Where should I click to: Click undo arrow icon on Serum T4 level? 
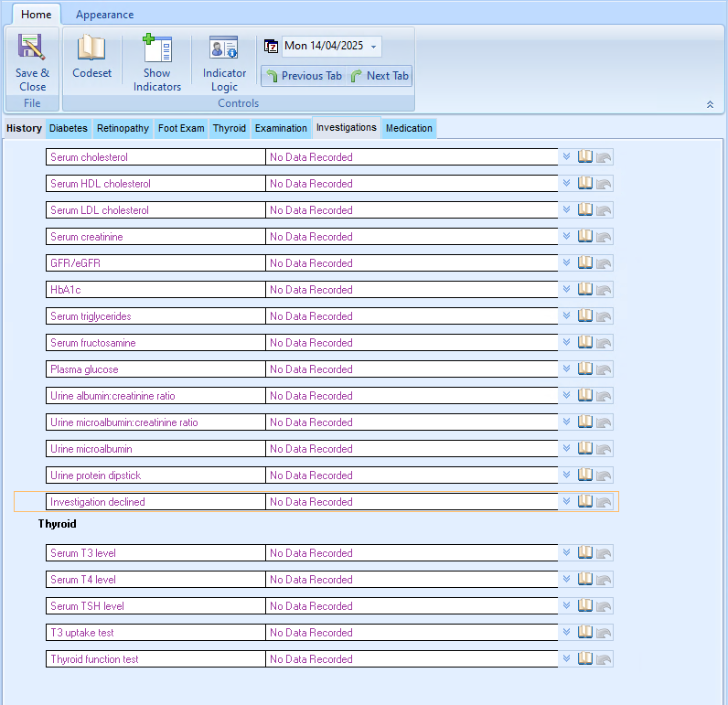604,579
